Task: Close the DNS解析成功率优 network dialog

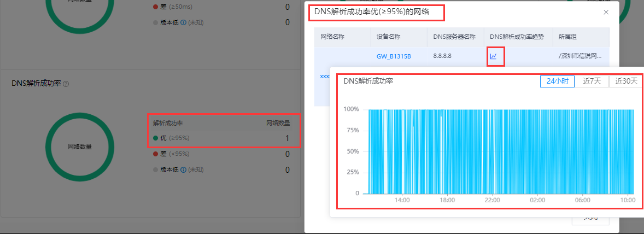Action: pyautogui.click(x=606, y=12)
